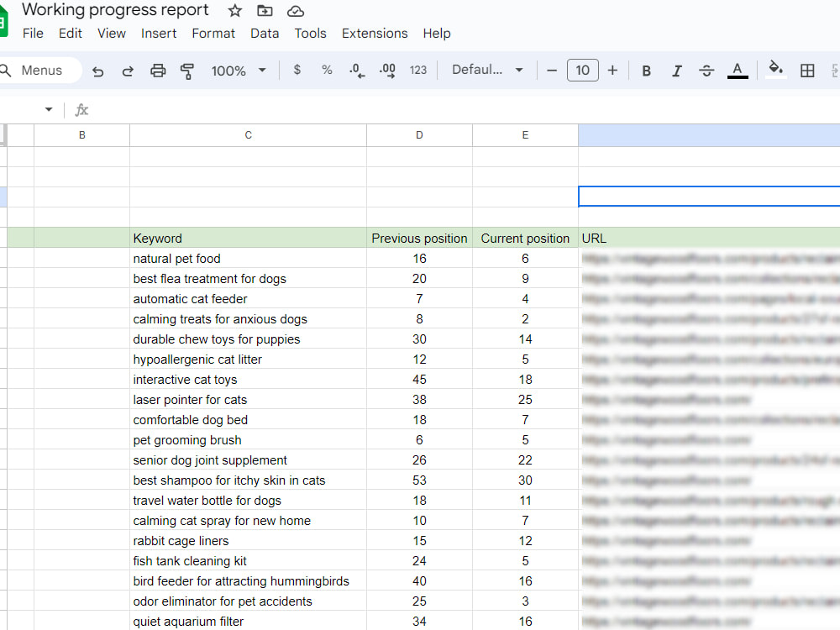Screen dimensions: 840x630
Task: Toggle strikethrough formatting
Action: point(706,71)
